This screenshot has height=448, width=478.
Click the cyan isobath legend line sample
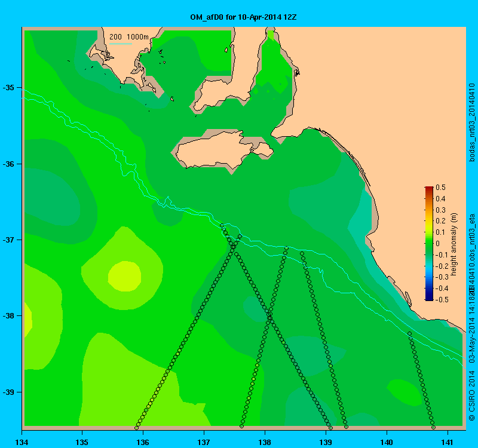click(121, 44)
